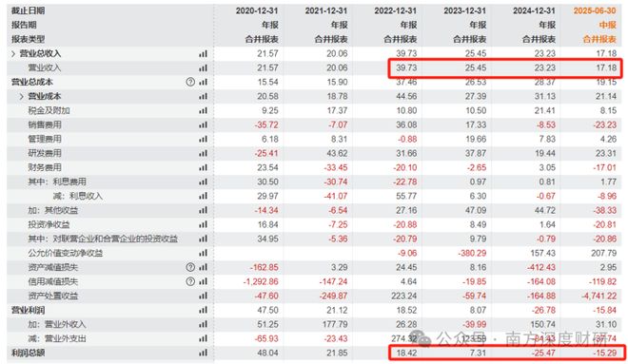Open the chart icon for 营业总收入
Viewport: 628px width, 364px height.
tap(203, 53)
